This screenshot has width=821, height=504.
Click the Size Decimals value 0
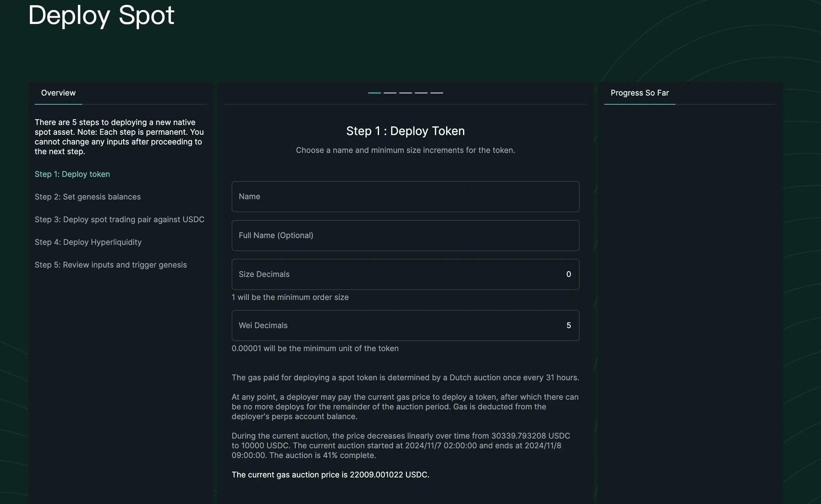pyautogui.click(x=568, y=274)
